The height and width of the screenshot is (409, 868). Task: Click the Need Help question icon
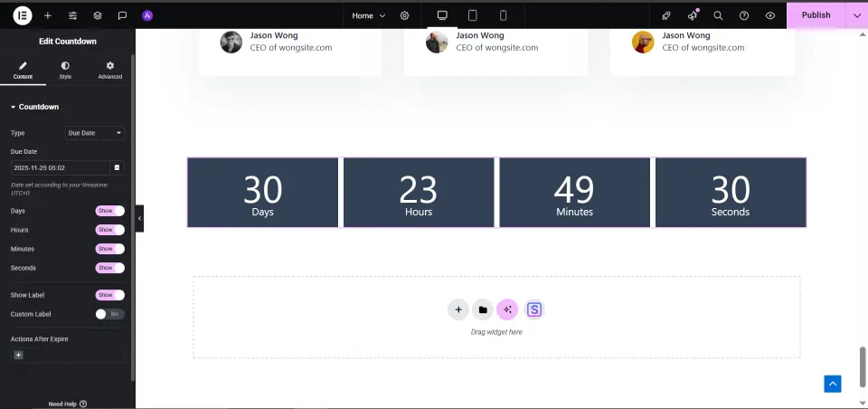tap(83, 404)
